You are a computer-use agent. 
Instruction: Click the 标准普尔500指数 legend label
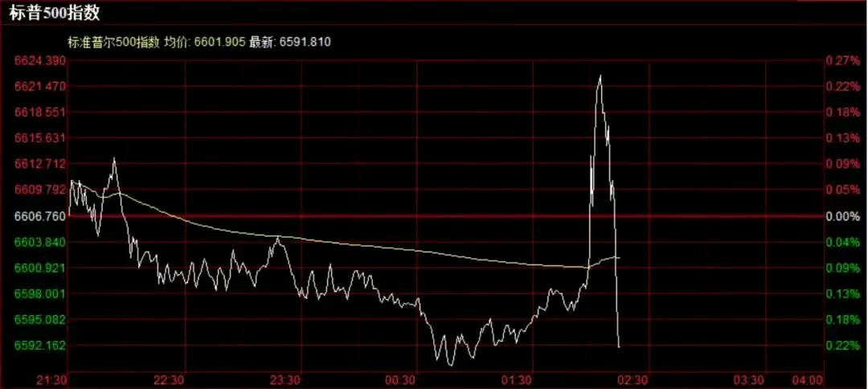pos(113,42)
